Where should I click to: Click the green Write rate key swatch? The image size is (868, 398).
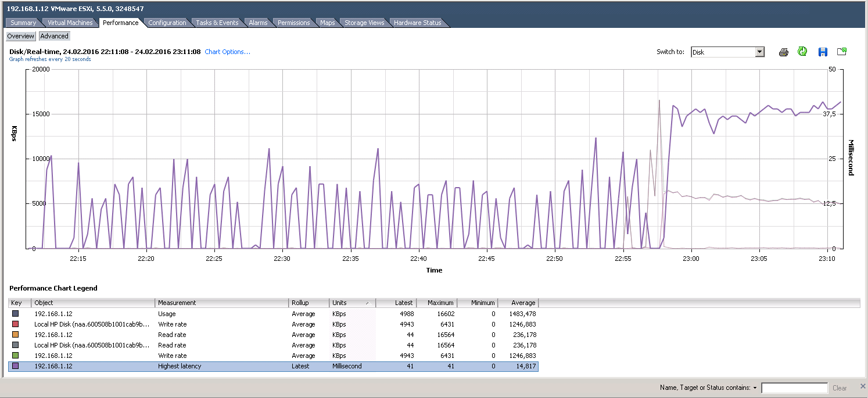(16, 356)
